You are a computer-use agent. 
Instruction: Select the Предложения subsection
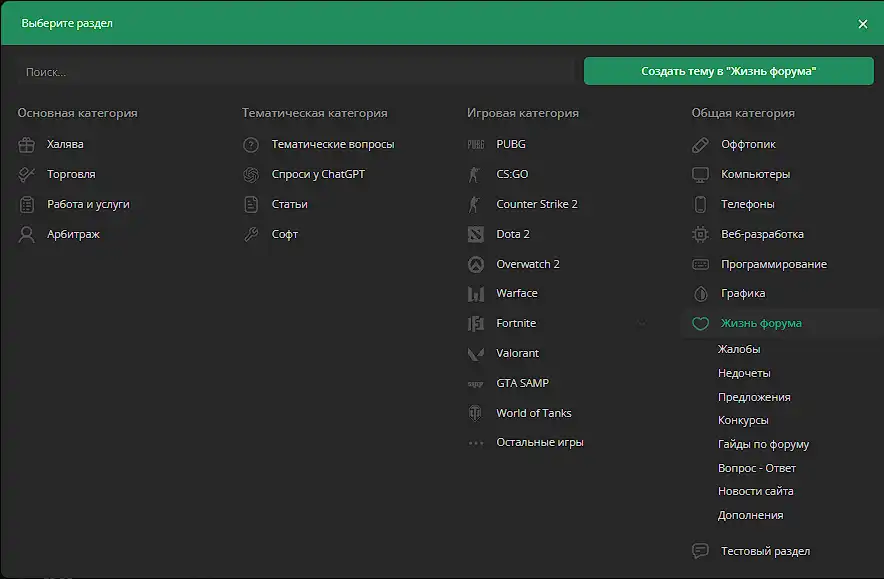click(754, 397)
